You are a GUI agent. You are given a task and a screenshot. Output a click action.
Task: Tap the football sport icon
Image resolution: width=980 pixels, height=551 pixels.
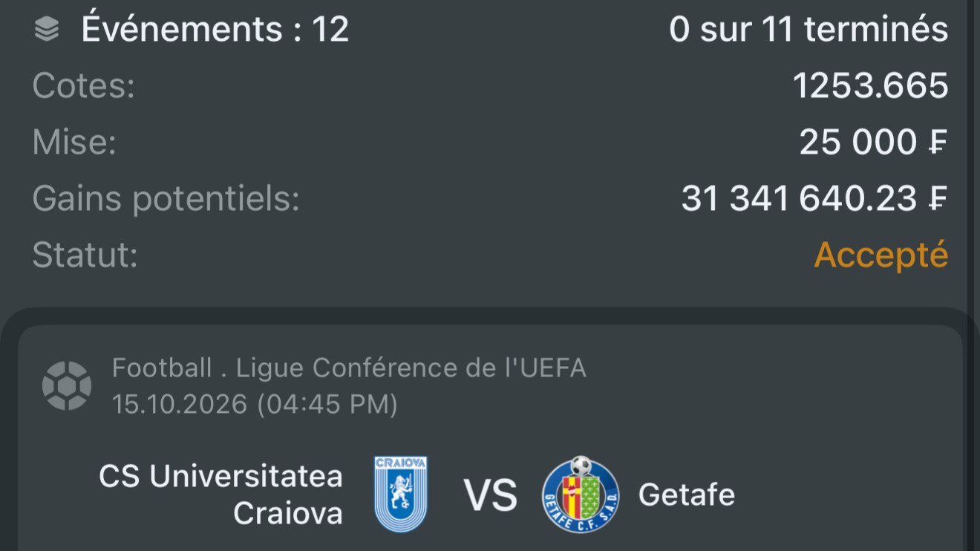67,385
